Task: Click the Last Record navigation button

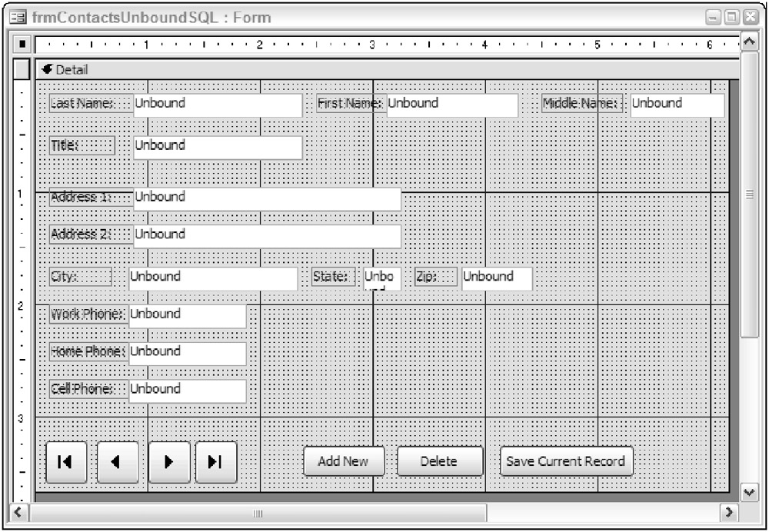Action: point(216,461)
